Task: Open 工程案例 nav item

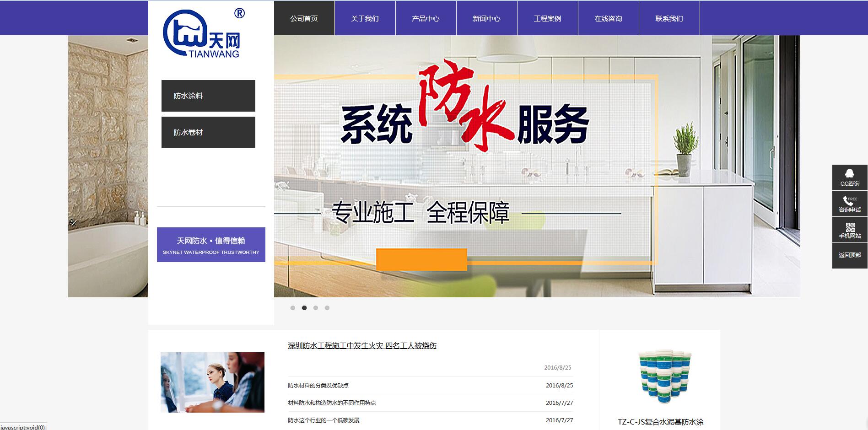Action: (x=548, y=18)
